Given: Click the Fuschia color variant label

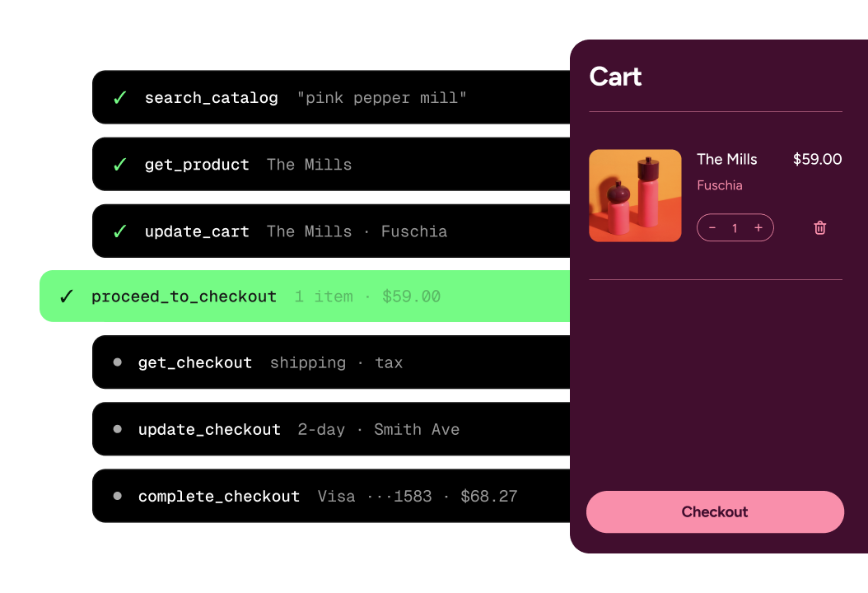Looking at the screenshot, I should pyautogui.click(x=720, y=185).
